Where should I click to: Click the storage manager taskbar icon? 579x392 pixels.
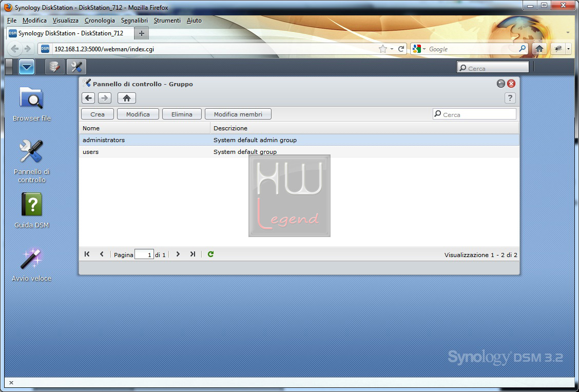(x=54, y=67)
